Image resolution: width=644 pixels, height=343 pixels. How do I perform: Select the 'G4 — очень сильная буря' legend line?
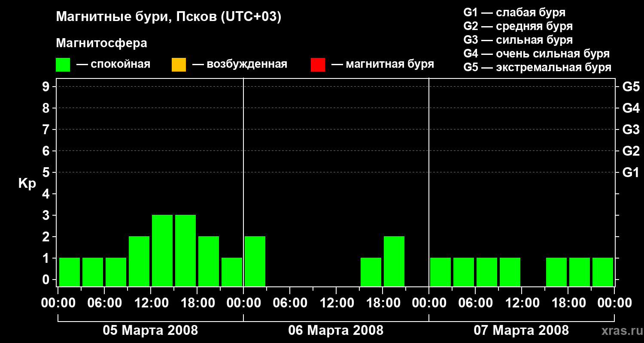point(537,54)
